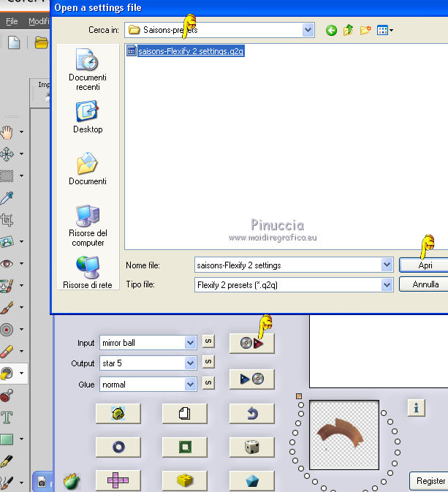Select the Selection rectangle tool

click(7, 176)
